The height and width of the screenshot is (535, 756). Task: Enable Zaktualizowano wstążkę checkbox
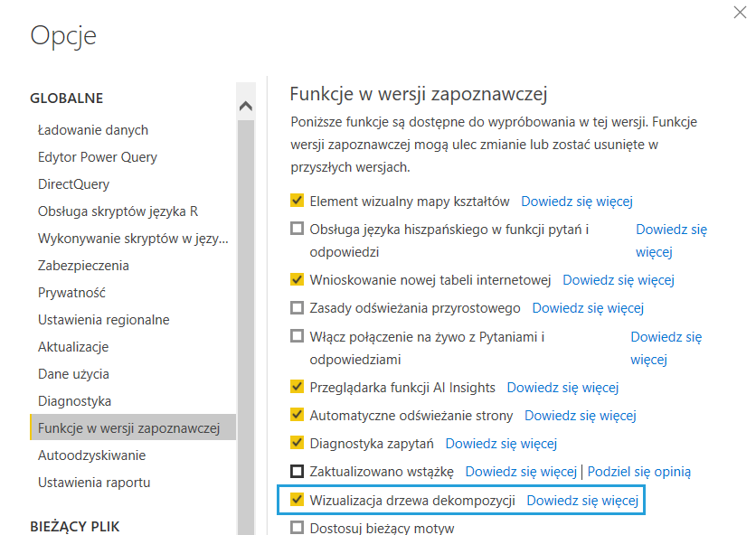pyautogui.click(x=297, y=471)
